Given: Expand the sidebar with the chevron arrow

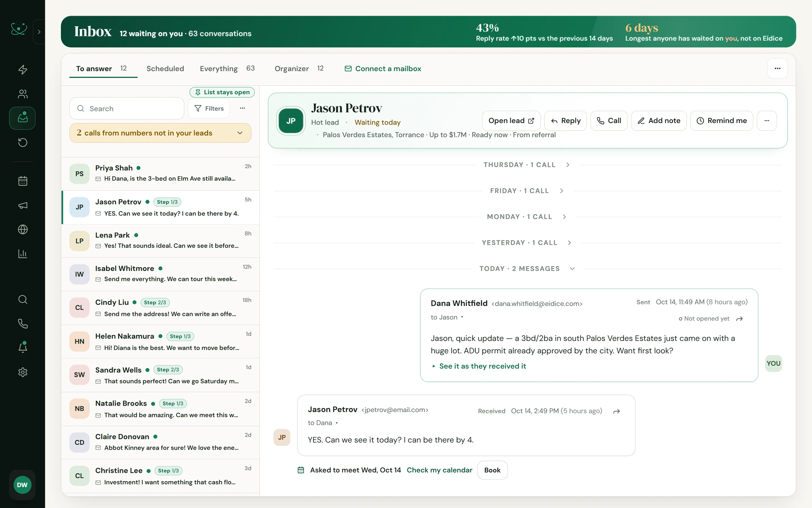Looking at the screenshot, I should click(x=39, y=32).
